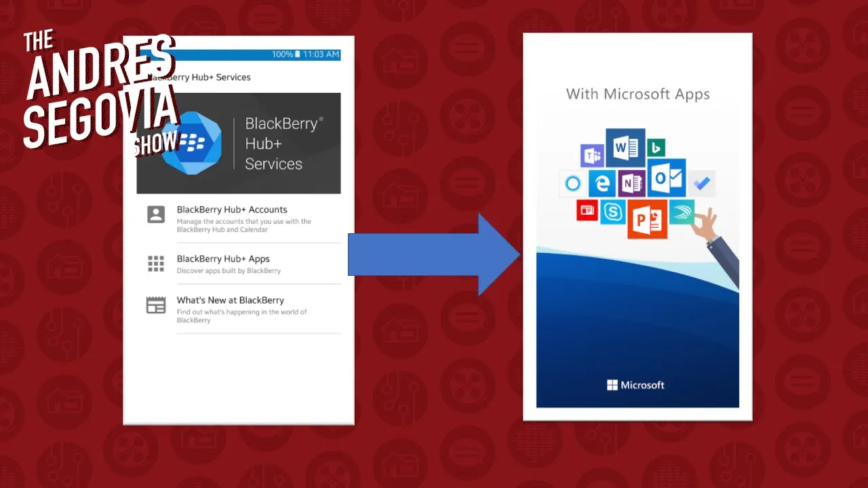The height and width of the screenshot is (488, 868).
Task: Click the battery icon in status bar
Action: [x=297, y=54]
